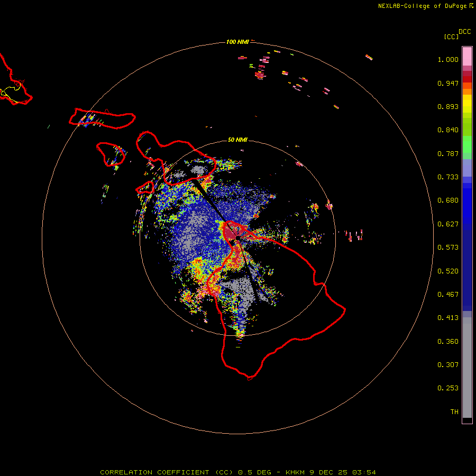Click the 0.467 scale value
Screen dimensions: 476x476
[x=448, y=295]
